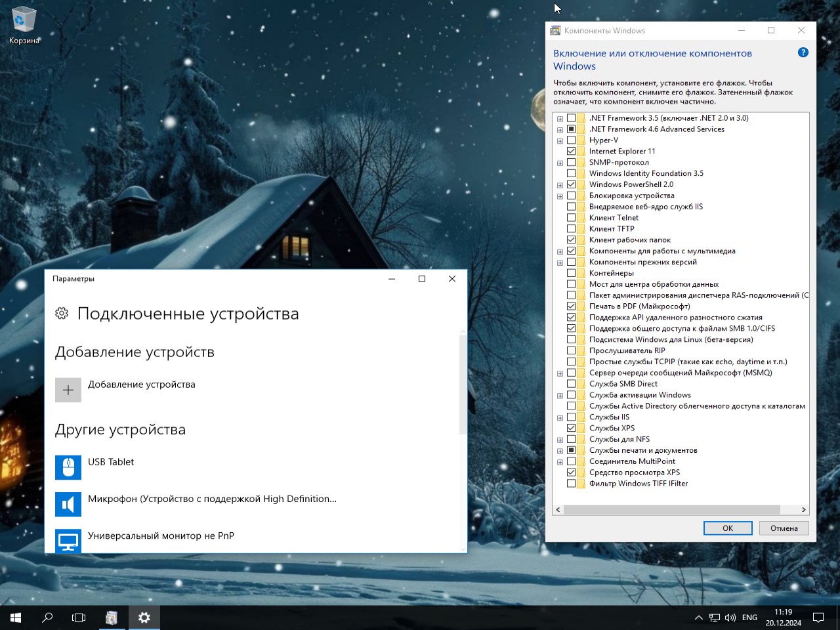Open the Start menu
The width and height of the screenshot is (840, 630).
click(x=16, y=618)
